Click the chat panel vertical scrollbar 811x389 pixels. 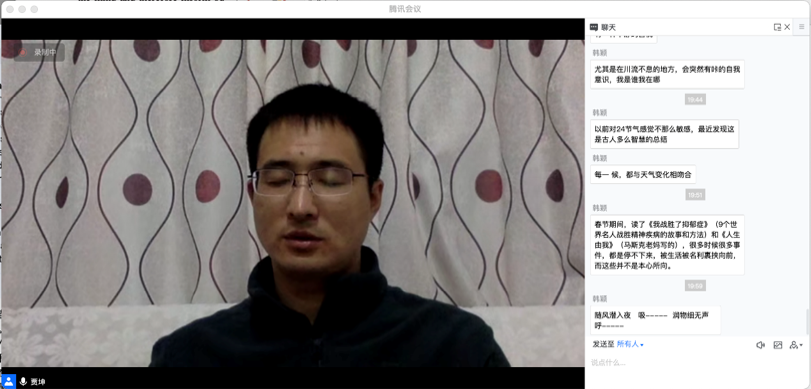807,321
